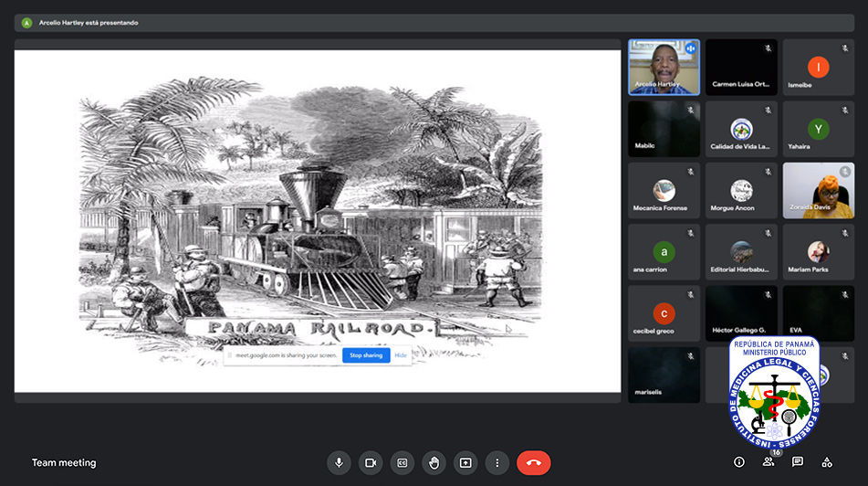Viewport: 868px width, 486px height.
Task: Click Morgue Ancon's profile picture
Action: [741, 191]
